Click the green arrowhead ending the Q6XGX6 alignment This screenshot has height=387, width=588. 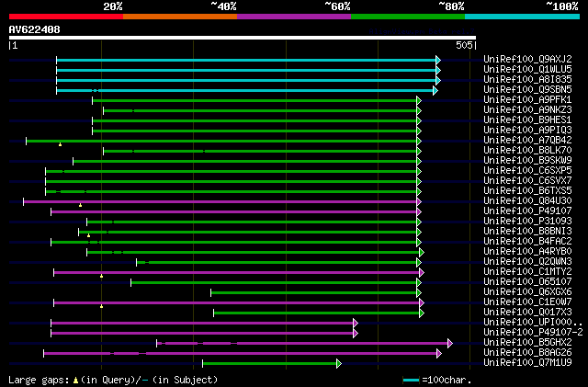(419, 293)
